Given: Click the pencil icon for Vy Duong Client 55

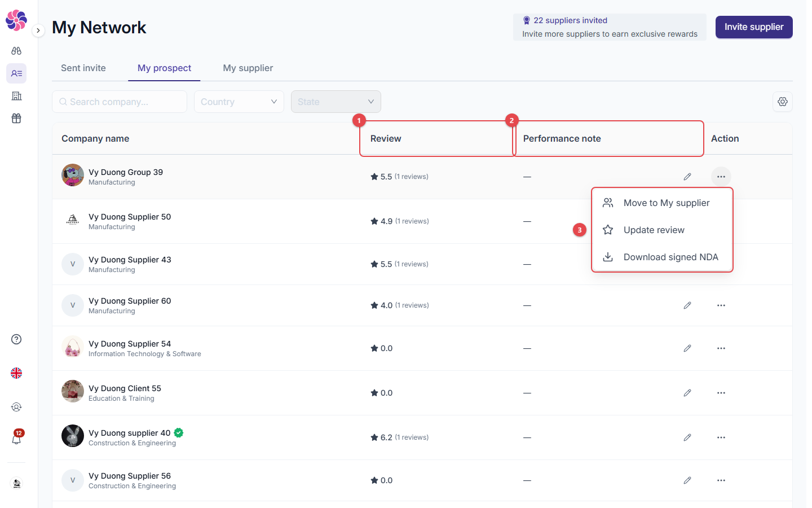Looking at the screenshot, I should tap(687, 393).
